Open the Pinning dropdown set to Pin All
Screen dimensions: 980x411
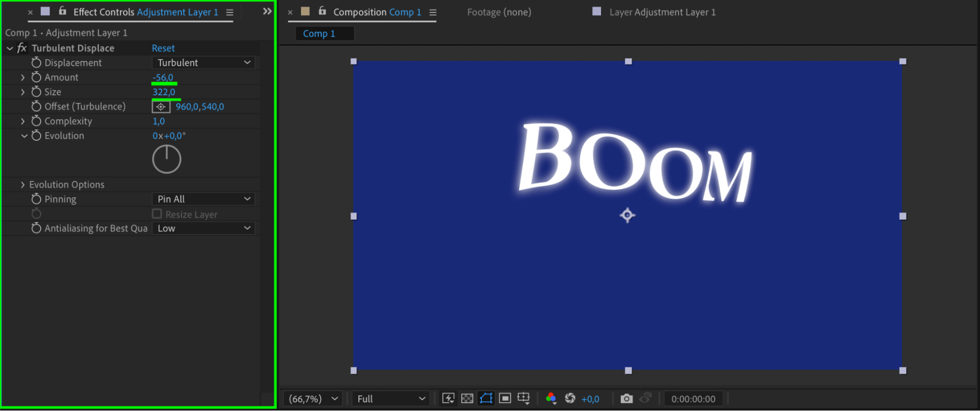[203, 199]
